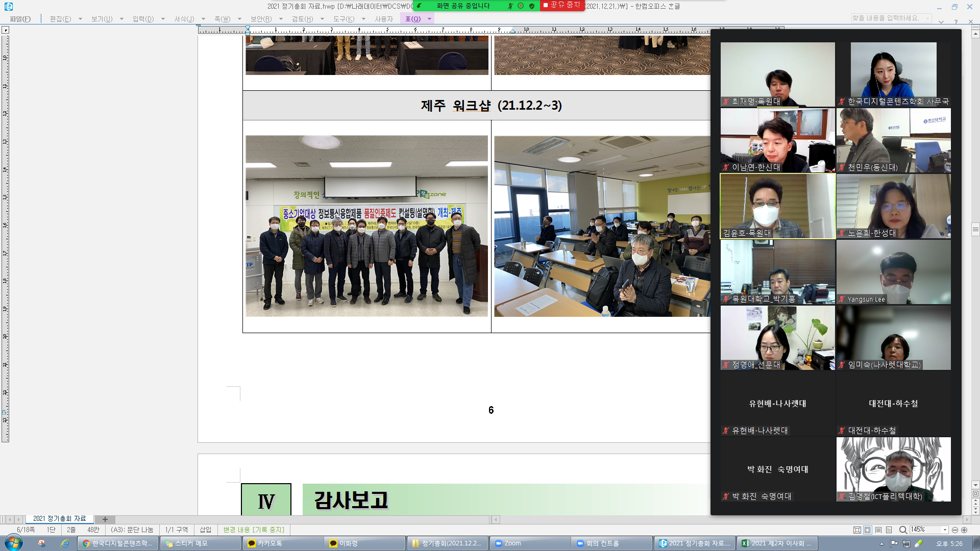Expand the 145% zoom level dropdown

pyautogui.click(x=945, y=530)
